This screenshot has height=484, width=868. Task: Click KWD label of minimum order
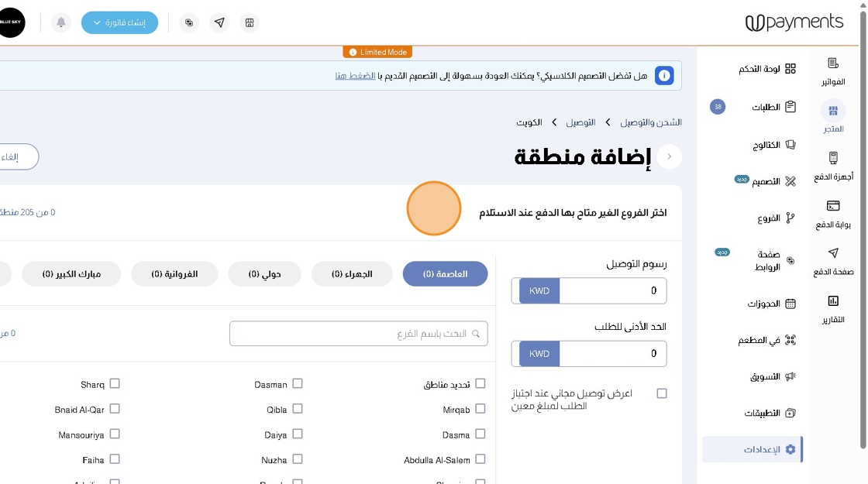(539, 354)
